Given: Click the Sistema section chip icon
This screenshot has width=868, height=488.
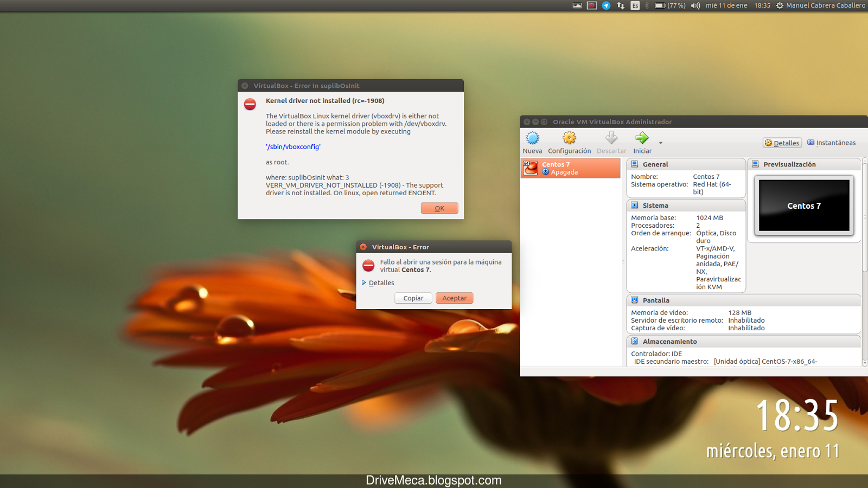Looking at the screenshot, I should coord(634,205).
